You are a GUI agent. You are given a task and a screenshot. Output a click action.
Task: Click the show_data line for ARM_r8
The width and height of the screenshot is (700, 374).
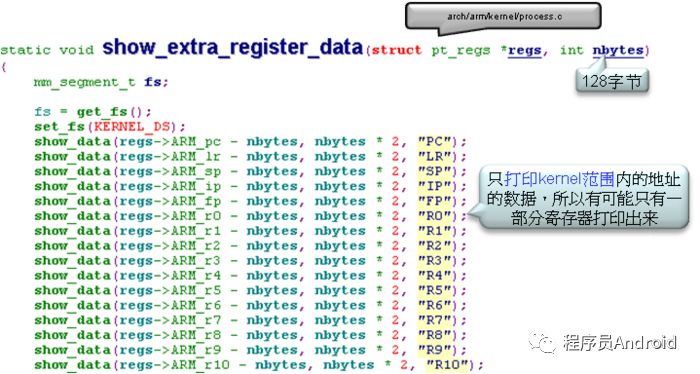tap(250, 335)
